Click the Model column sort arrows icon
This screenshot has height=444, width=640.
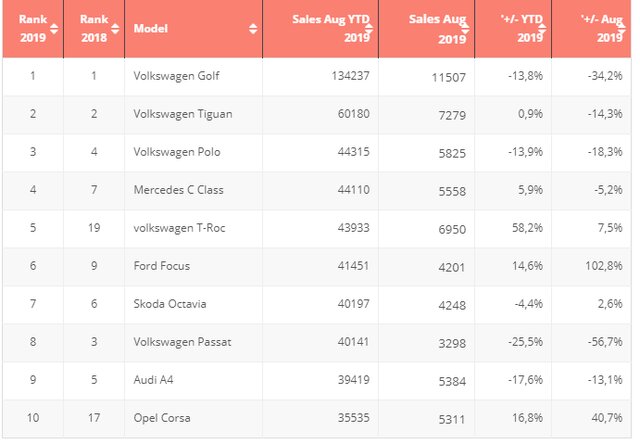coord(253,28)
